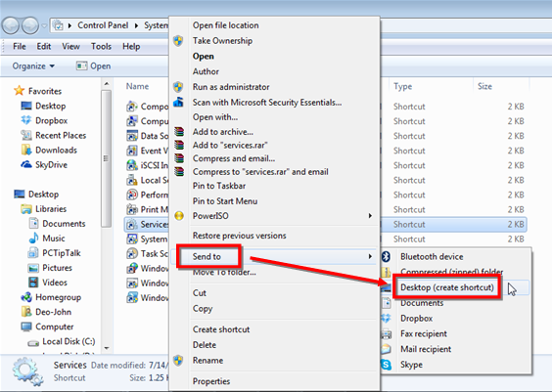
Task: Click the Bluetooth device icon
Action: coord(387,257)
